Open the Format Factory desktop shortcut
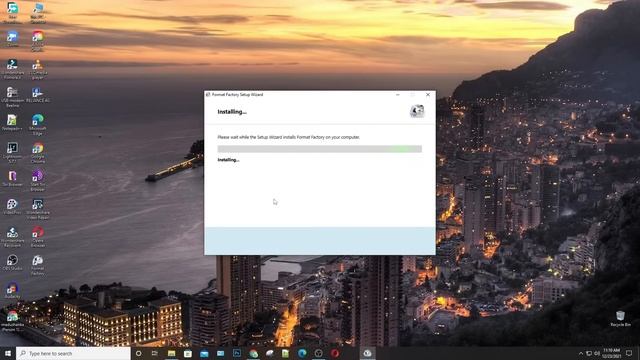The width and height of the screenshot is (640, 360). 38,264
